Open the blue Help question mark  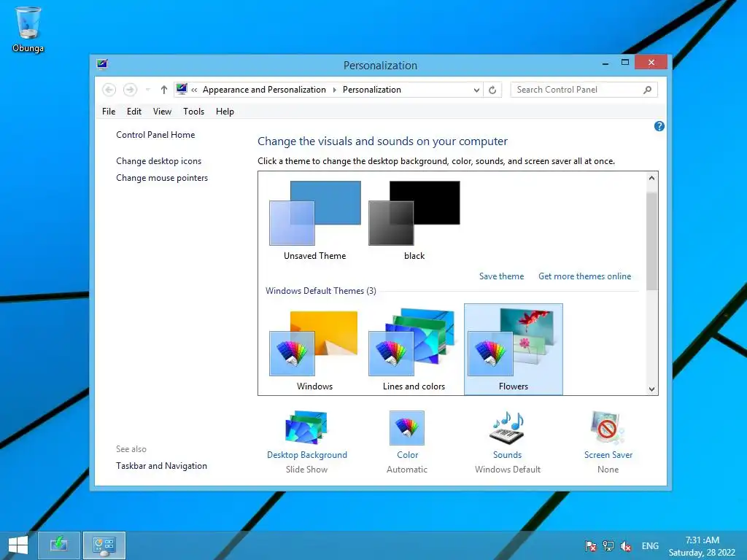(x=659, y=126)
